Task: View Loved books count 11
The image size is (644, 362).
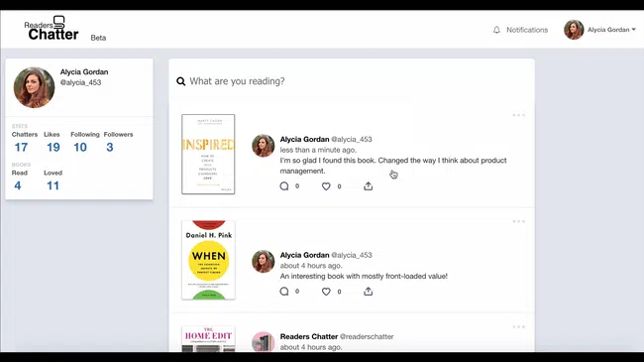Action: click(x=53, y=185)
